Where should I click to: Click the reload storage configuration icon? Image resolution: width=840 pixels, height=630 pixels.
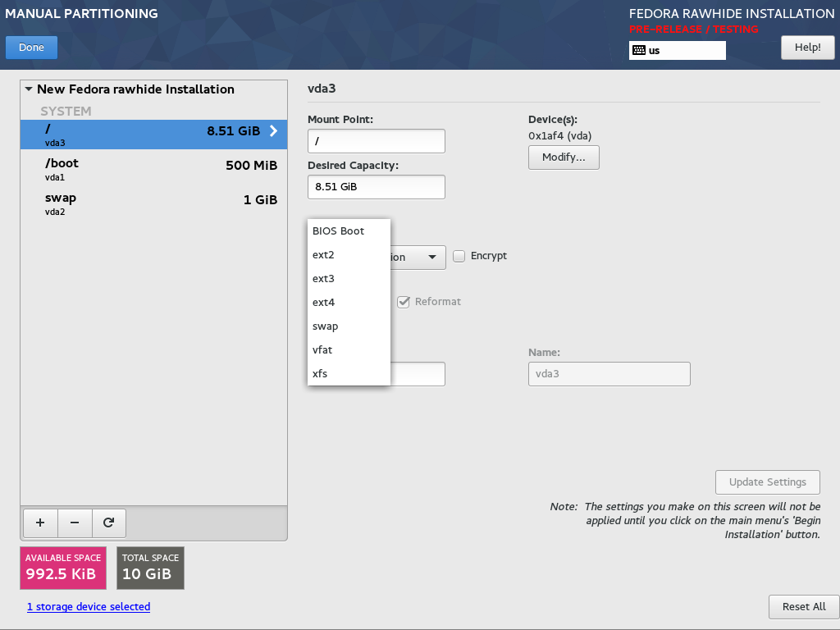[109, 523]
